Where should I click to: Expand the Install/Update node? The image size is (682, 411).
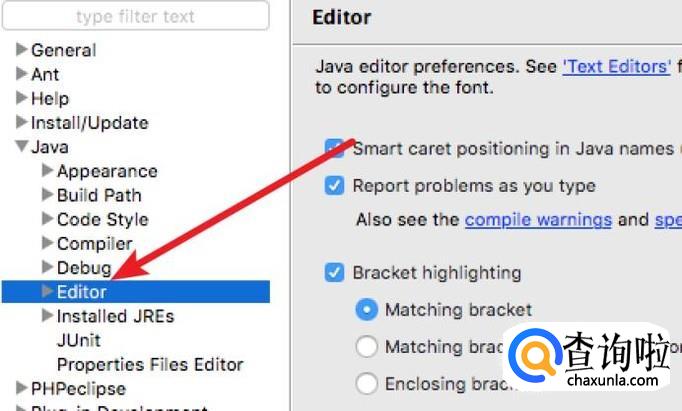pos(22,122)
